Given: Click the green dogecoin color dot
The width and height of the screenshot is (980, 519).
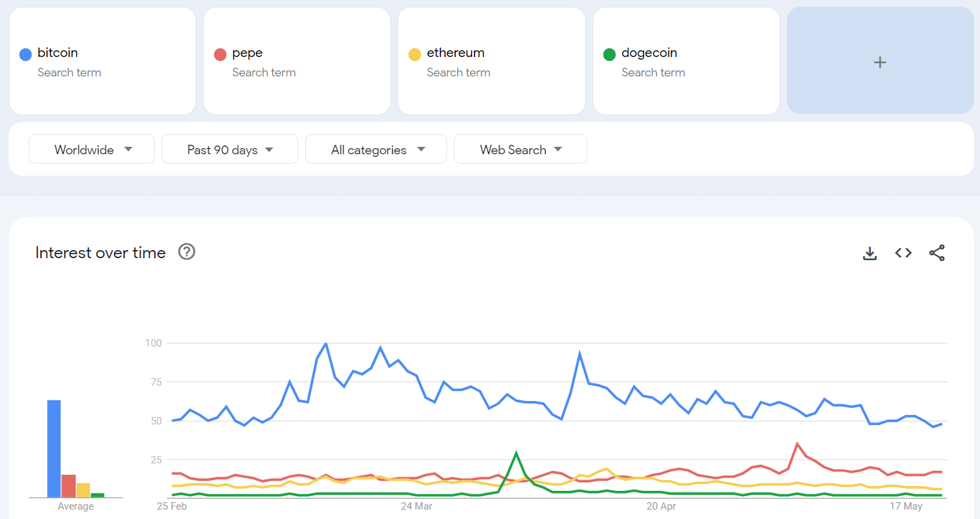Looking at the screenshot, I should pyautogui.click(x=609, y=54).
